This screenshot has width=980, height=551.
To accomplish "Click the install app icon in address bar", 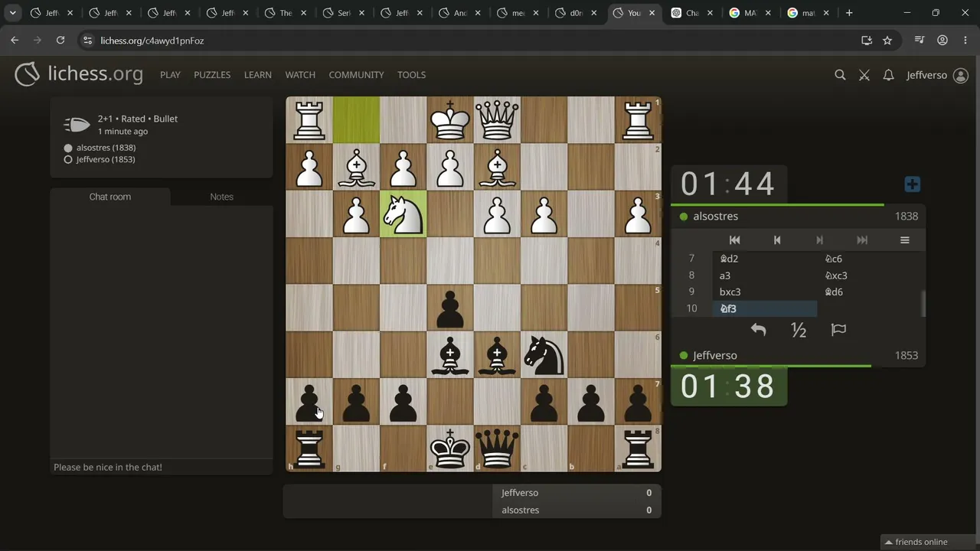I will click(x=867, y=41).
